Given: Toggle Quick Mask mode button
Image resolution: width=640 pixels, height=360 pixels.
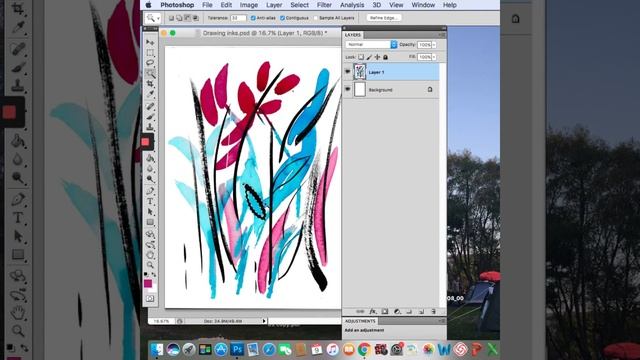Looking at the screenshot, I should click(150, 299).
